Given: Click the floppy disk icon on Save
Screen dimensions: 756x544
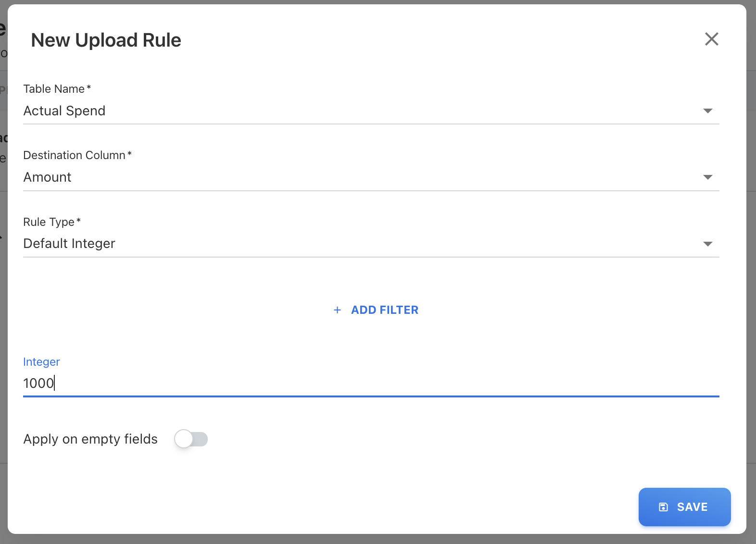Looking at the screenshot, I should click(x=663, y=507).
